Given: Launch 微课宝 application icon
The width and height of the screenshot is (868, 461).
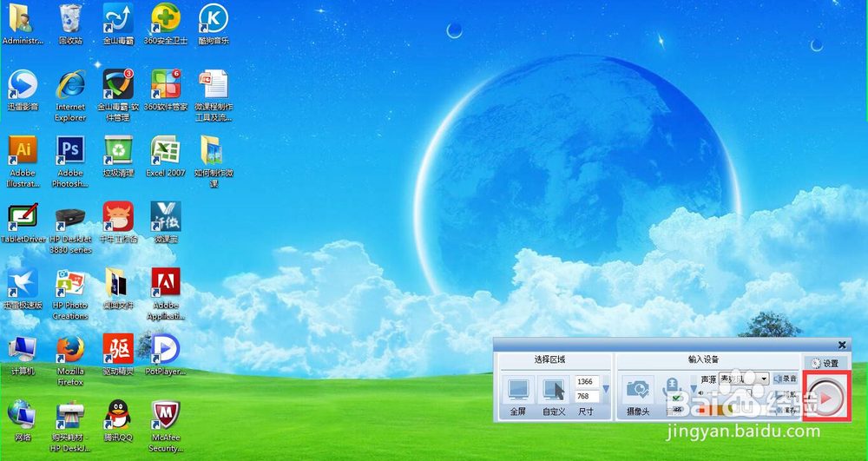Looking at the screenshot, I should 166,222.
